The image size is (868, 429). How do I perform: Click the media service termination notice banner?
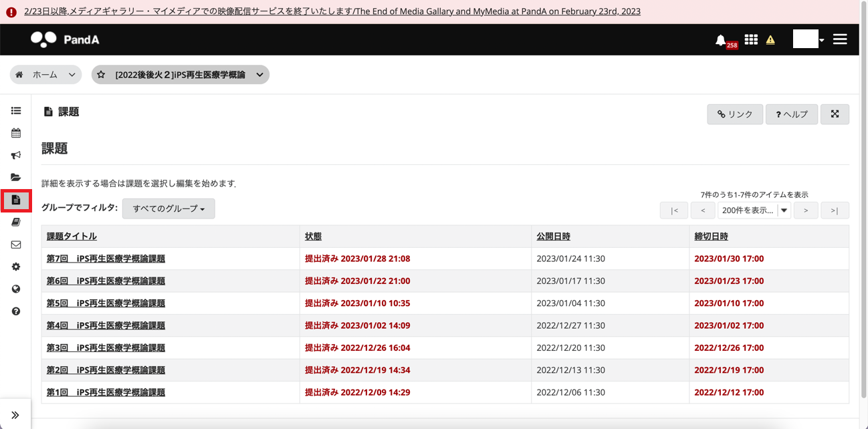pyautogui.click(x=332, y=11)
